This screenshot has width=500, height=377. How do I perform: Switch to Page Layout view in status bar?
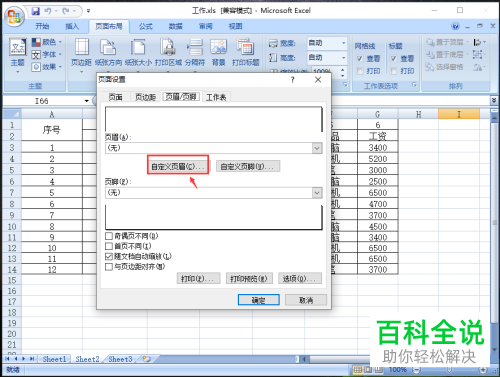[368, 370]
